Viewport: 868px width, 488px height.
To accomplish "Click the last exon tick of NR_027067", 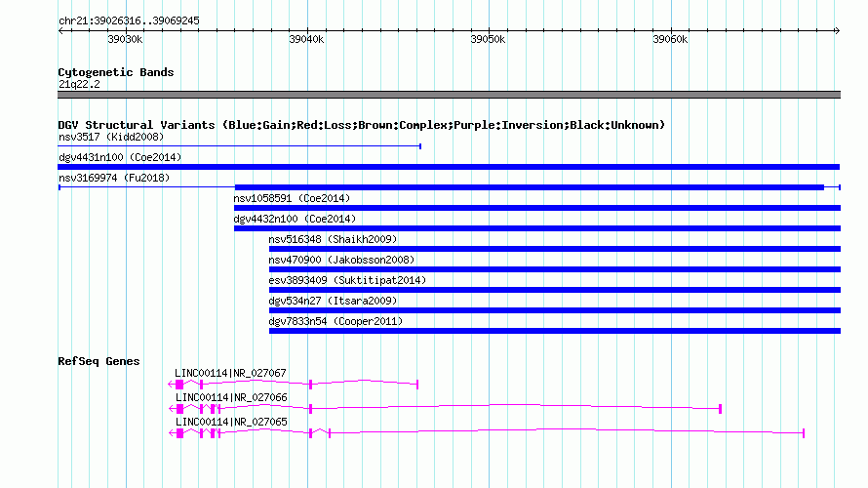I will (x=417, y=385).
